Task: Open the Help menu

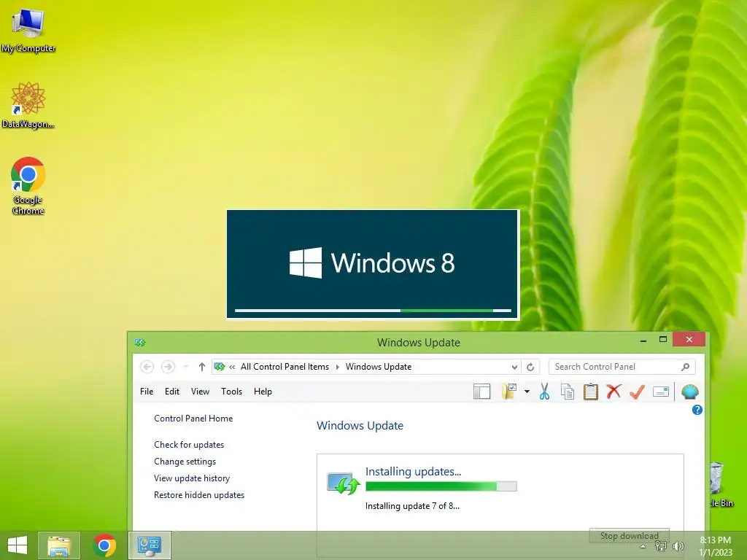Action: (x=263, y=392)
